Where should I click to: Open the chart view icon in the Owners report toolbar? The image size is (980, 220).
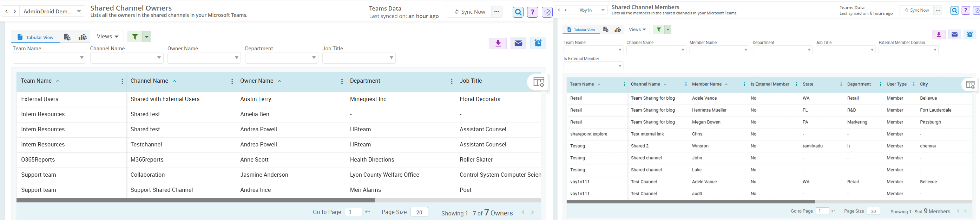83,37
